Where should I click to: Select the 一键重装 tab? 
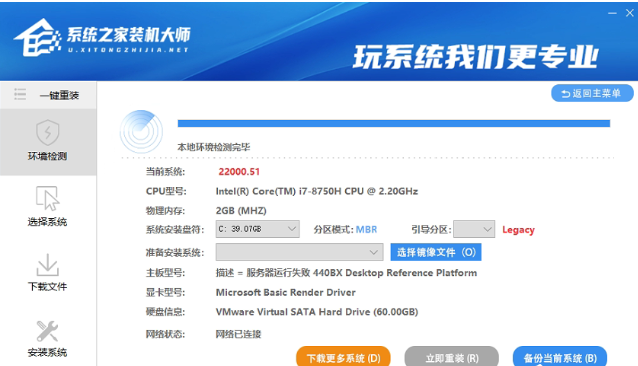48,95
